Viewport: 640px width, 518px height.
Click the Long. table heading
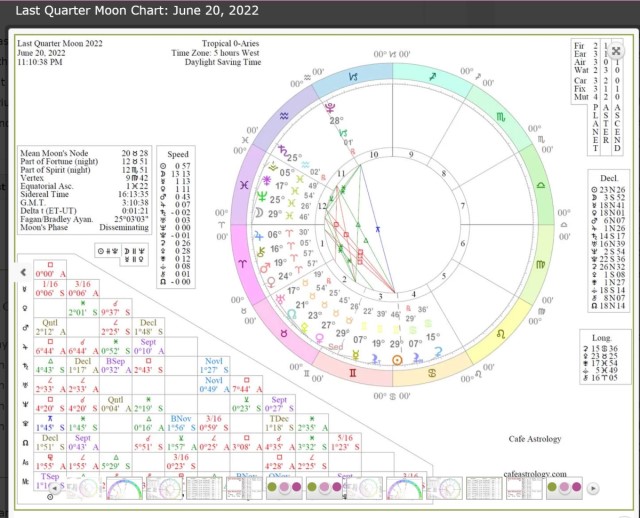point(603,337)
